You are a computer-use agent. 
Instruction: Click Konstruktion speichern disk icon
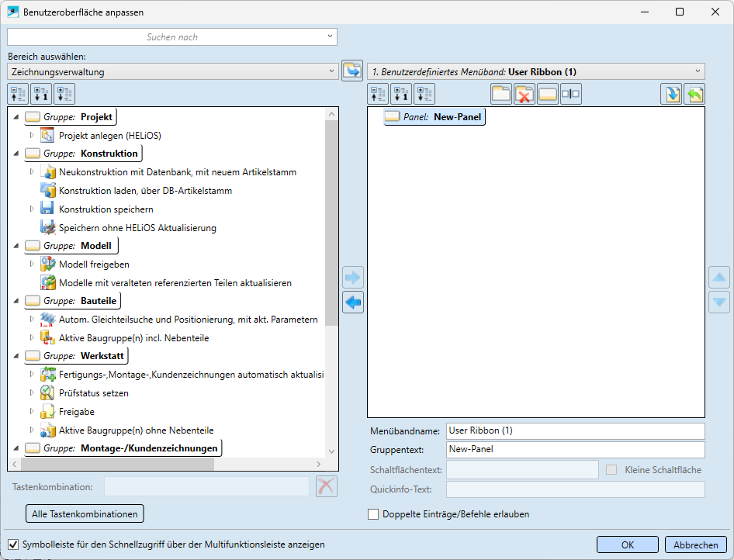tap(47, 209)
